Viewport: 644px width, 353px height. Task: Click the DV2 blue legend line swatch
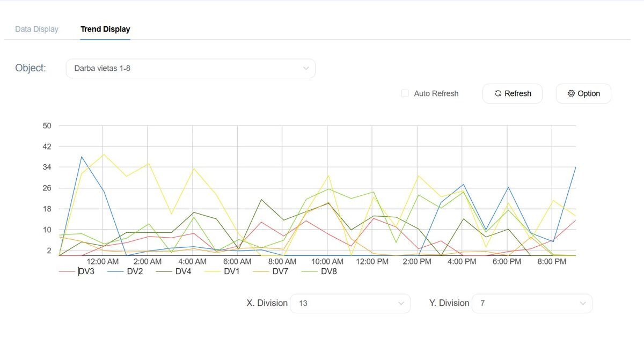(115, 271)
